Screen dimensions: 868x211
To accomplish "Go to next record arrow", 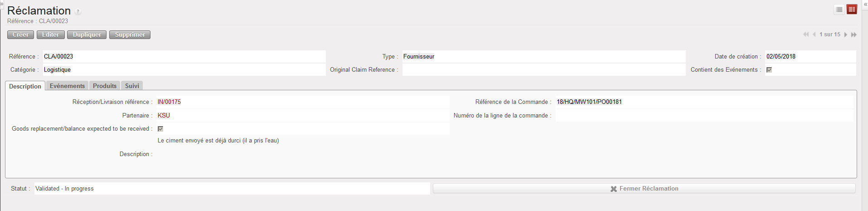I will 846,34.
